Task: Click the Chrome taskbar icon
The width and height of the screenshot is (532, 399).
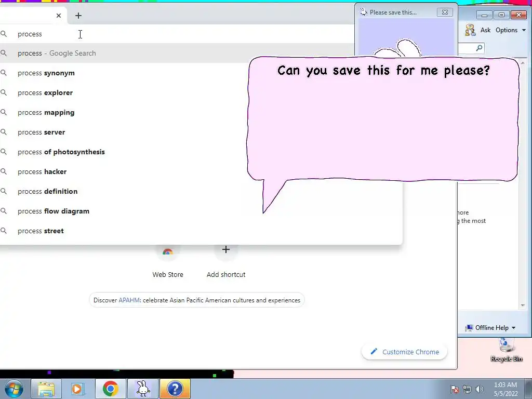Action: coord(110,389)
